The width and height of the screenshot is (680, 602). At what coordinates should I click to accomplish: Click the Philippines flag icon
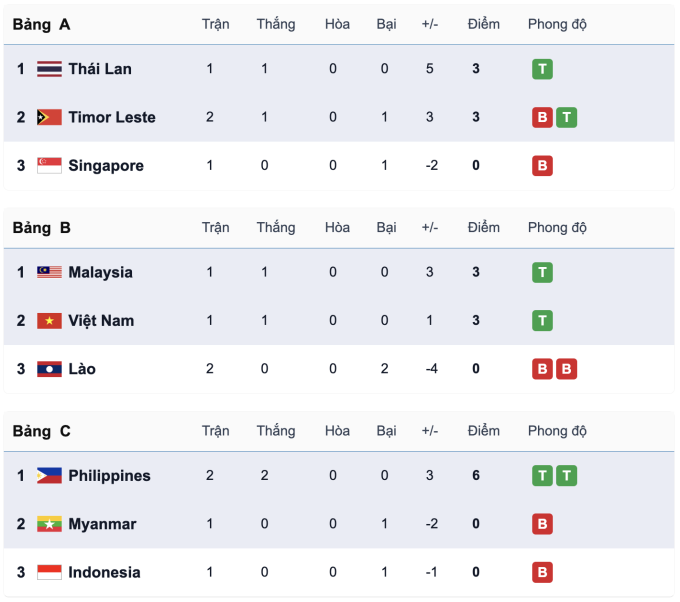(49, 476)
